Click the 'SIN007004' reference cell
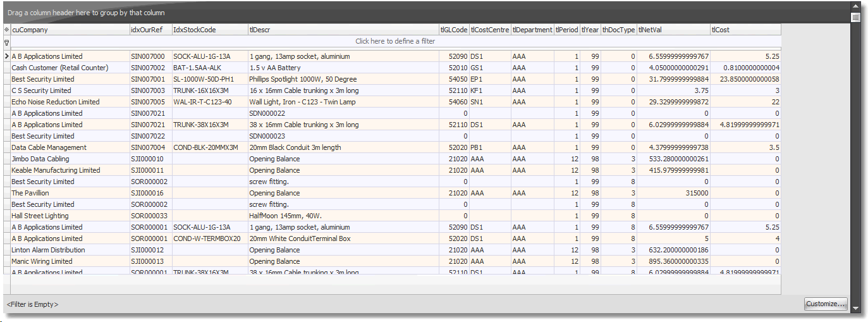The height and width of the screenshot is (322, 868). 150,147
